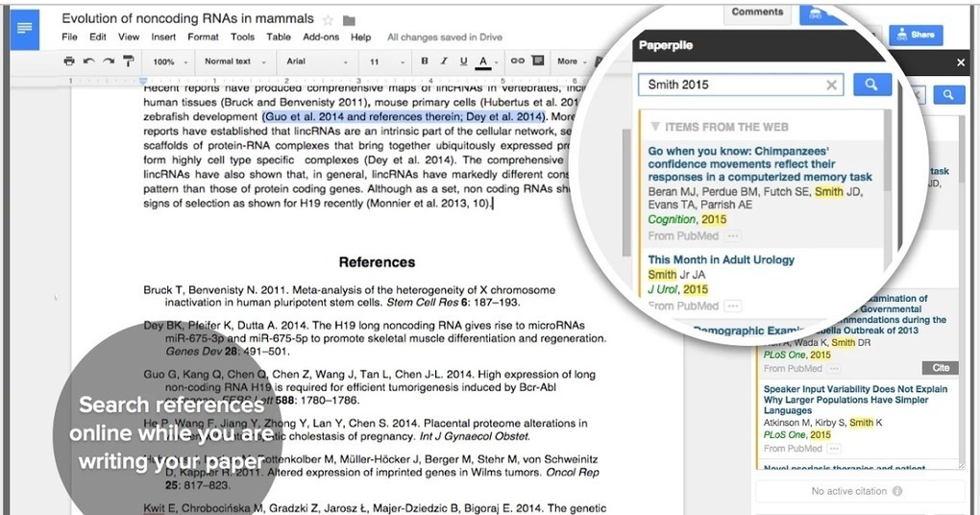This screenshot has width=980, height=515.
Task: Run the Paperpile search in magnified panel
Action: (871, 85)
